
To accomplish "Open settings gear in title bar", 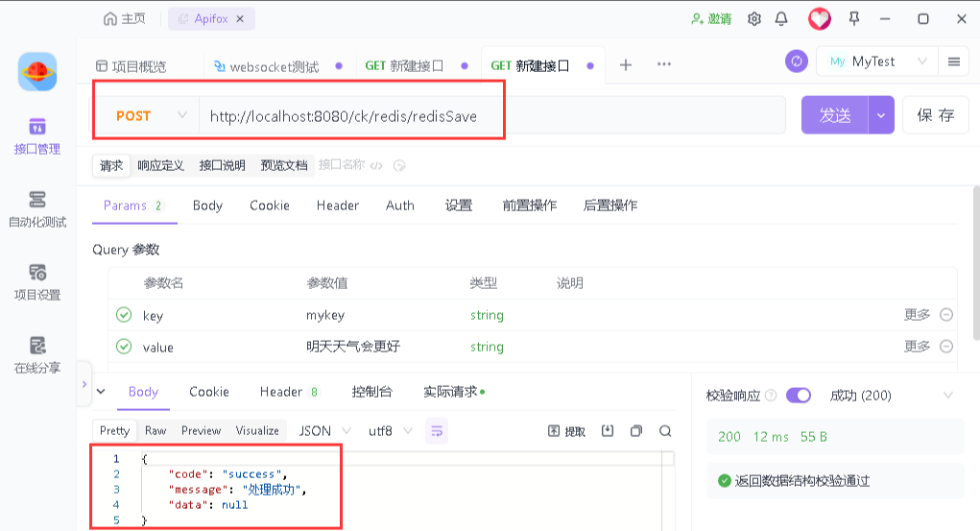I will tap(754, 19).
